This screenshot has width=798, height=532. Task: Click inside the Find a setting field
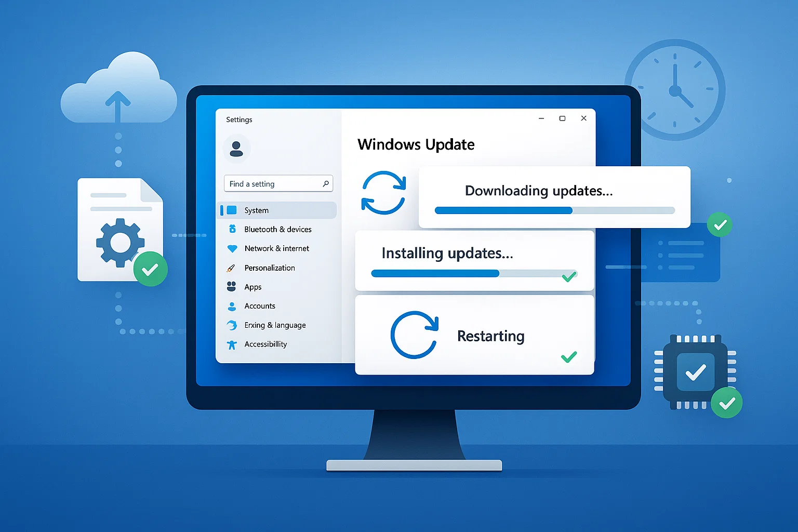click(270, 183)
